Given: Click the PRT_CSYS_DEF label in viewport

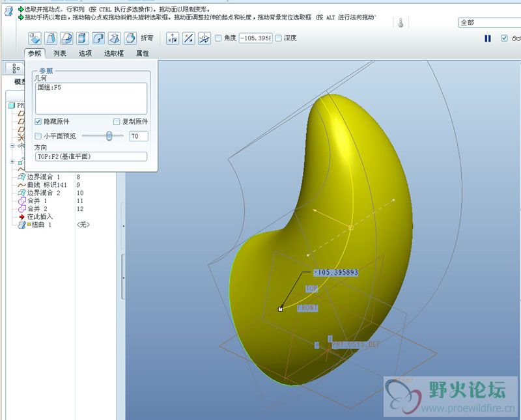Looking at the screenshot, I should tap(356, 344).
